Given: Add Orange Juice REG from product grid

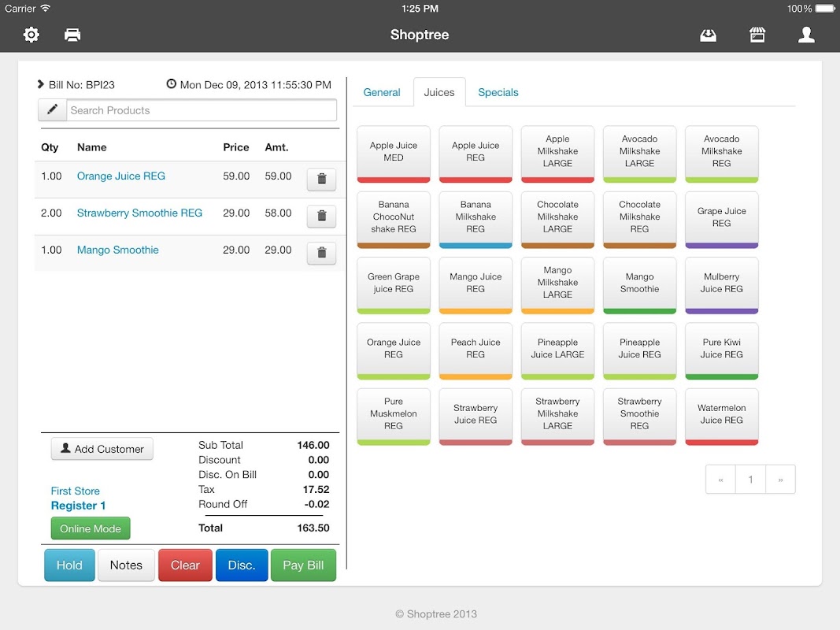Looking at the screenshot, I should (394, 351).
